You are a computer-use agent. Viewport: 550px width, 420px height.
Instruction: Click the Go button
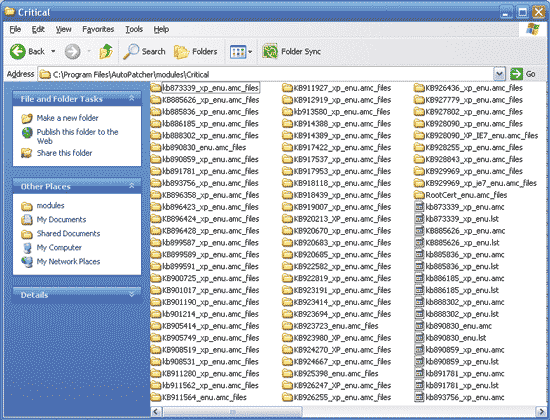point(523,74)
